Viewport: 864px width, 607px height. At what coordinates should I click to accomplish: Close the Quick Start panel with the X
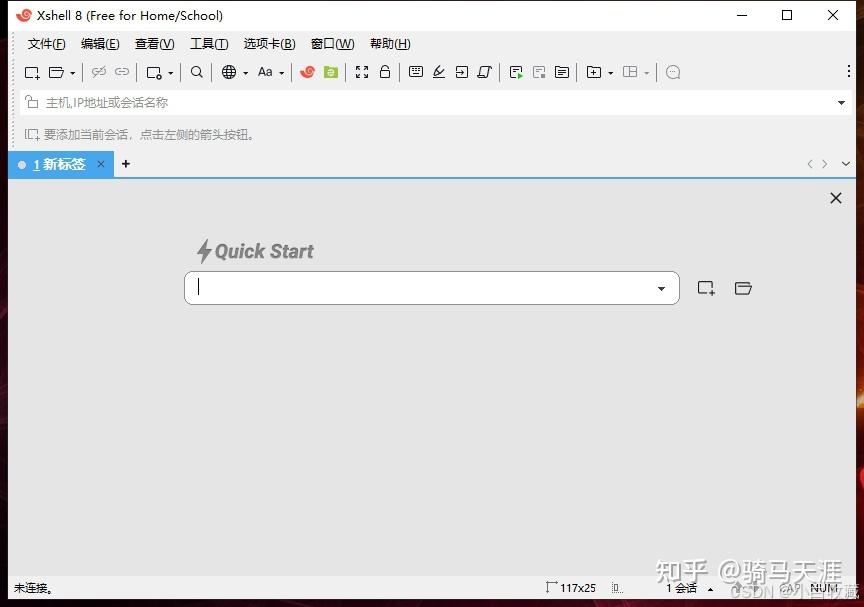pos(836,198)
